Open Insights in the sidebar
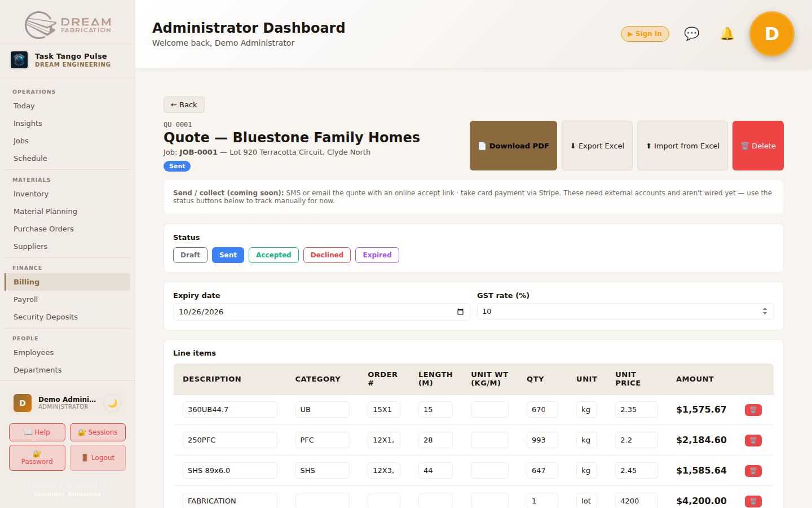This screenshot has height=508, width=812. [x=67, y=123]
